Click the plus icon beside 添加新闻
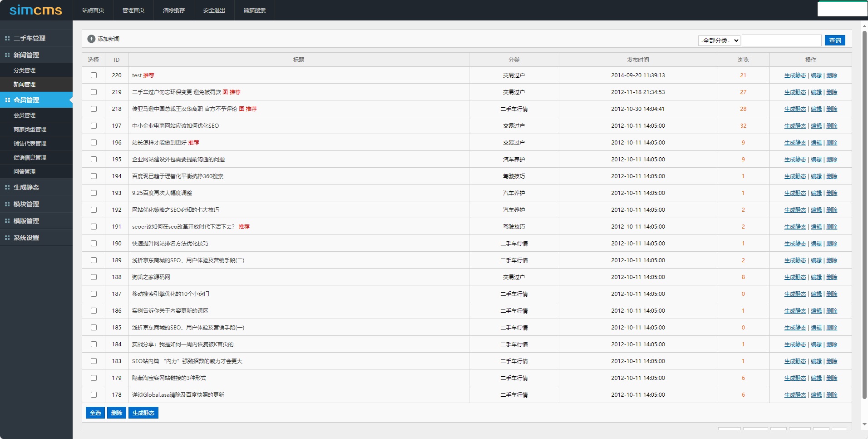This screenshot has height=439, width=868. (x=91, y=39)
